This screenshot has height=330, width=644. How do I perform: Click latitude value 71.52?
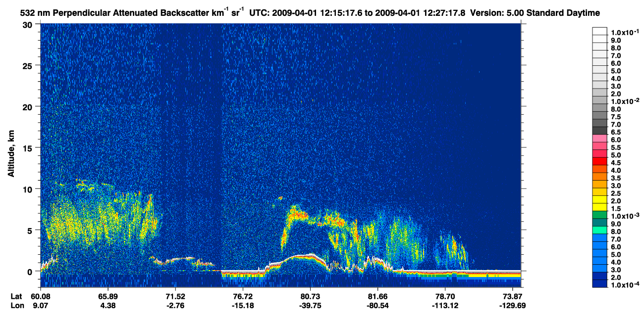pos(175,296)
